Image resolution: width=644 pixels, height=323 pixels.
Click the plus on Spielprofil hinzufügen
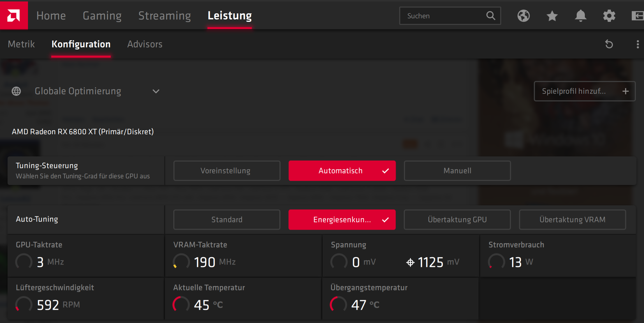(625, 91)
